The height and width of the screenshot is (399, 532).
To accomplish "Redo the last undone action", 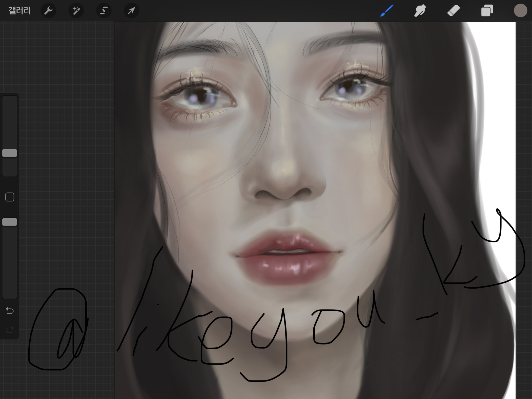I will (10, 330).
